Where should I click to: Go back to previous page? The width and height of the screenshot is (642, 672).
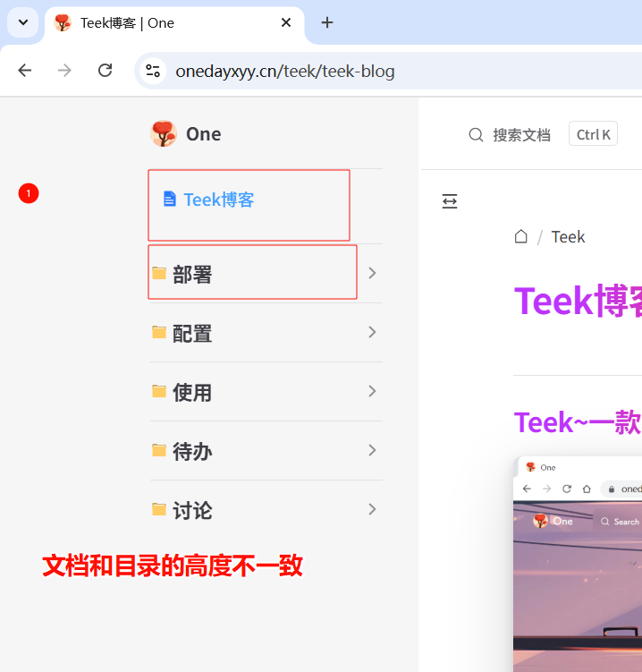point(25,71)
